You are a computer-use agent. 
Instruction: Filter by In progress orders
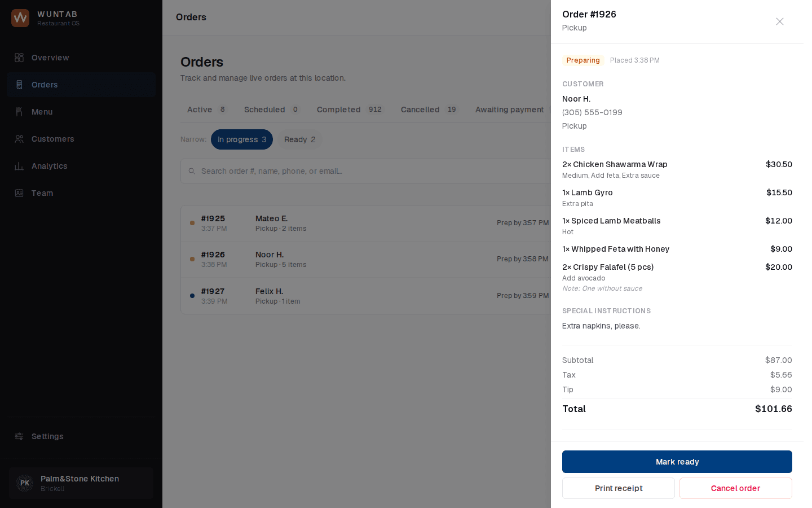tap(242, 139)
